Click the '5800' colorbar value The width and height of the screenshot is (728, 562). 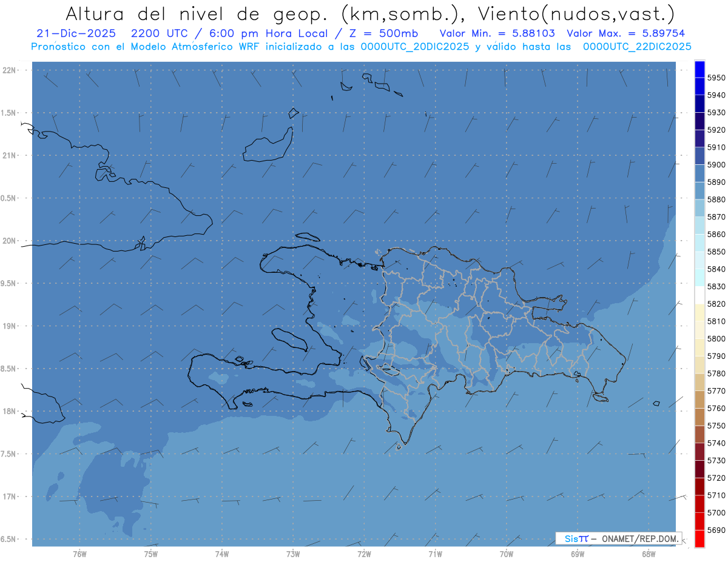(x=716, y=339)
